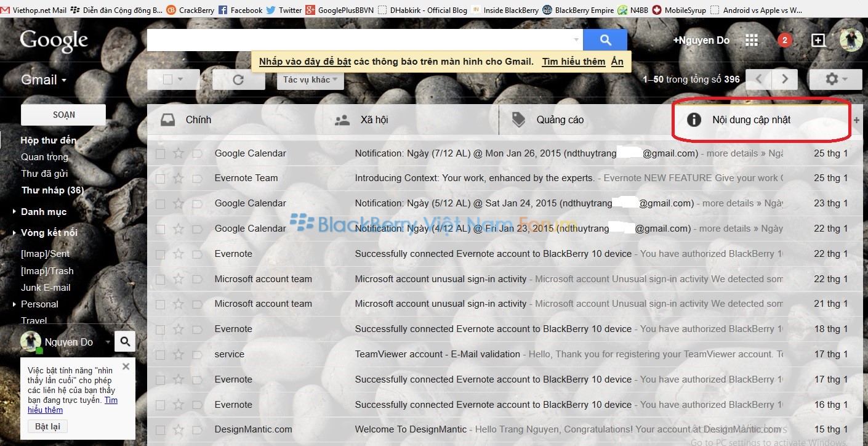Close the 'nhìn thấy lần cuối' popup
This screenshot has height=446, width=868.
click(126, 367)
